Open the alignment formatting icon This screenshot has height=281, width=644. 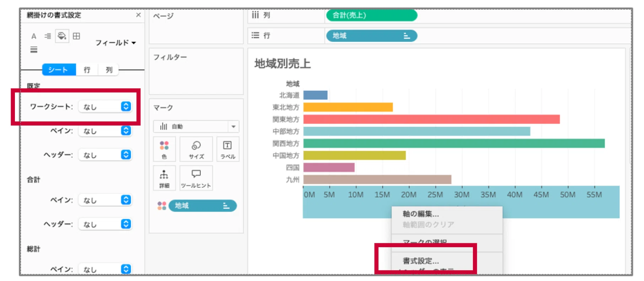[48, 36]
